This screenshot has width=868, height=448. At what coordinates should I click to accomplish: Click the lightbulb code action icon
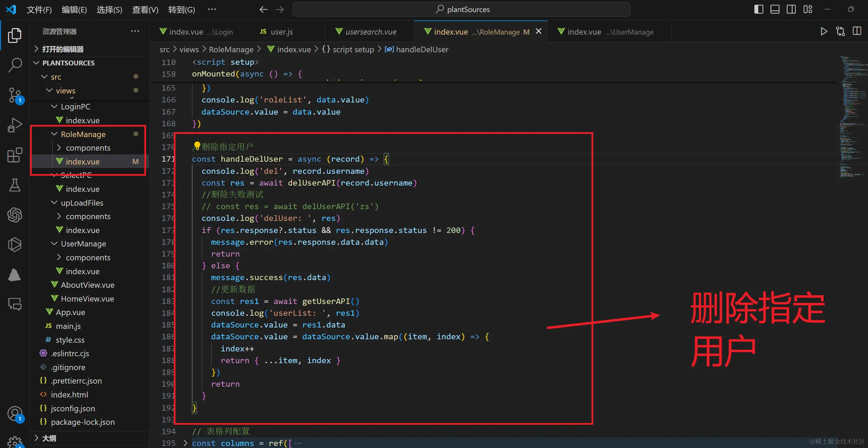pos(197,145)
